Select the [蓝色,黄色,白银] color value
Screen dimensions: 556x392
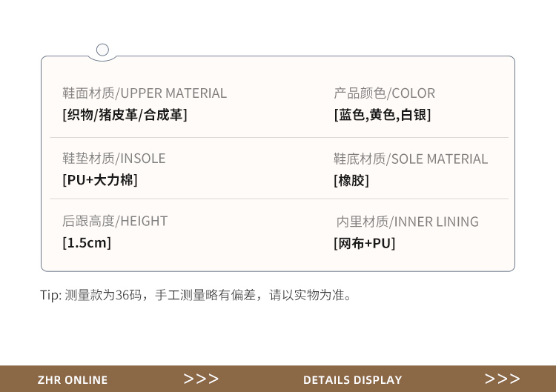[x=382, y=115]
